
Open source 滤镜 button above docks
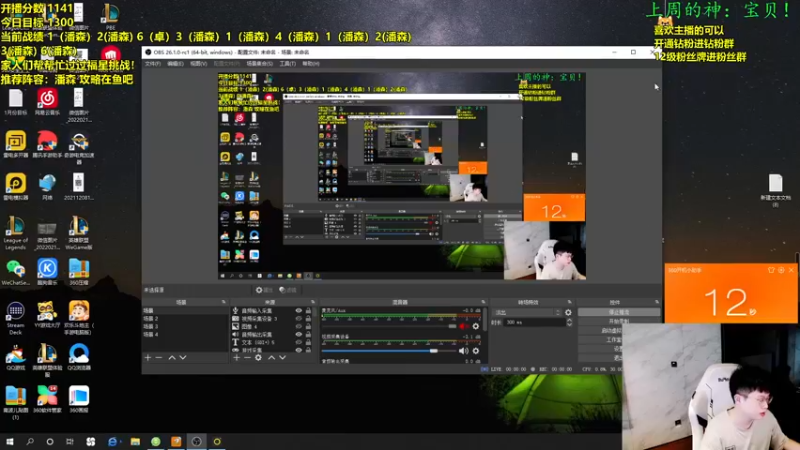point(288,290)
